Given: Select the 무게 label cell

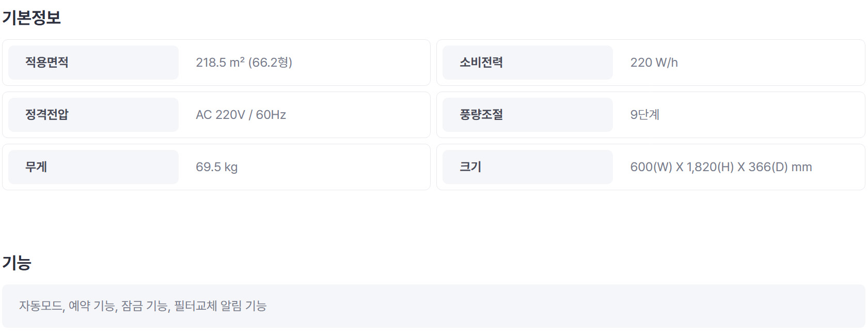Looking at the screenshot, I should [93, 167].
